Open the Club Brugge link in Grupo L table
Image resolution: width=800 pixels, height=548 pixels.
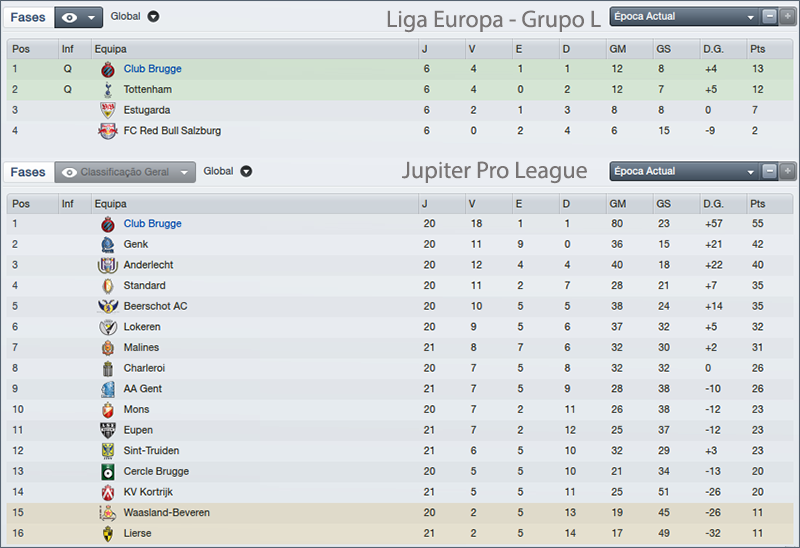pyautogui.click(x=152, y=69)
